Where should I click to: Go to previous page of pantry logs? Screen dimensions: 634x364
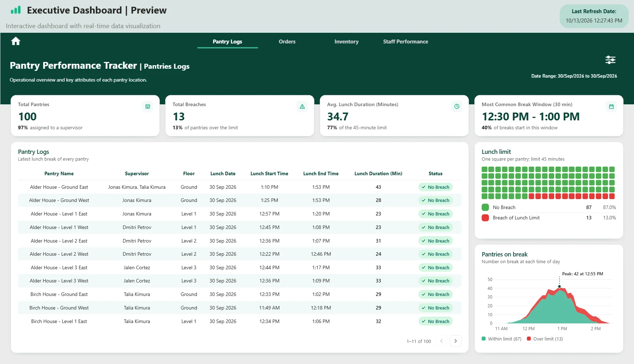coord(441,341)
